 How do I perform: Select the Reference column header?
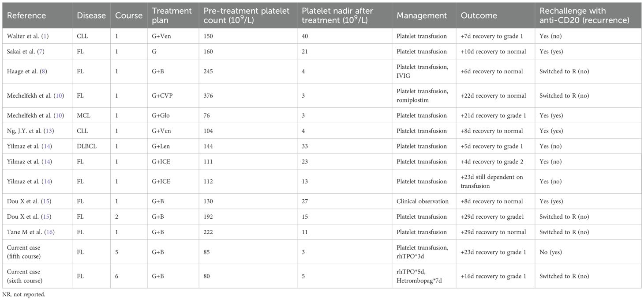[26, 15]
